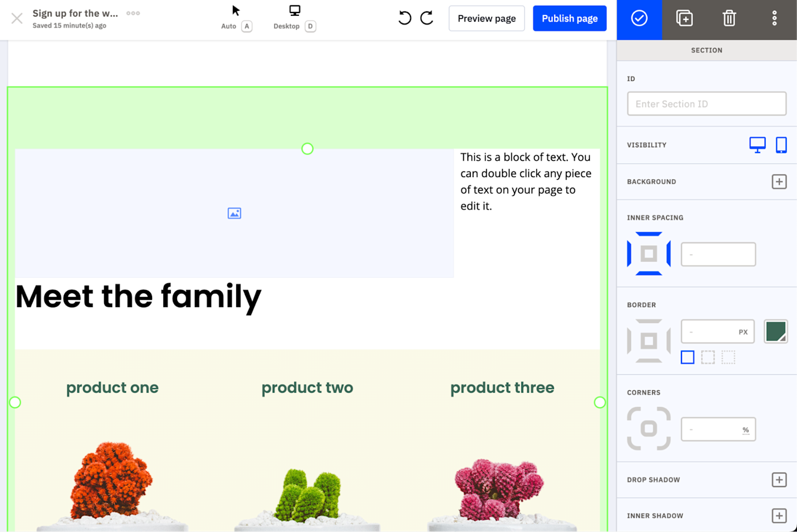Select the Auto pointer mode
797x532 pixels.
(236, 18)
